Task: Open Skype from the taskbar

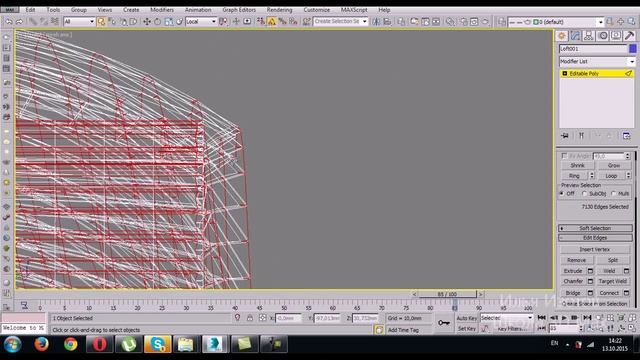Action: click(158, 344)
